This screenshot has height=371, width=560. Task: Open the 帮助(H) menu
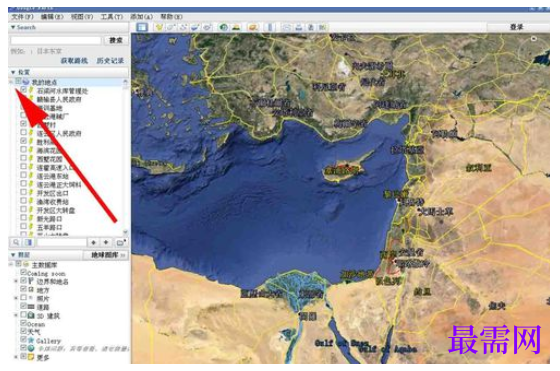[171, 17]
